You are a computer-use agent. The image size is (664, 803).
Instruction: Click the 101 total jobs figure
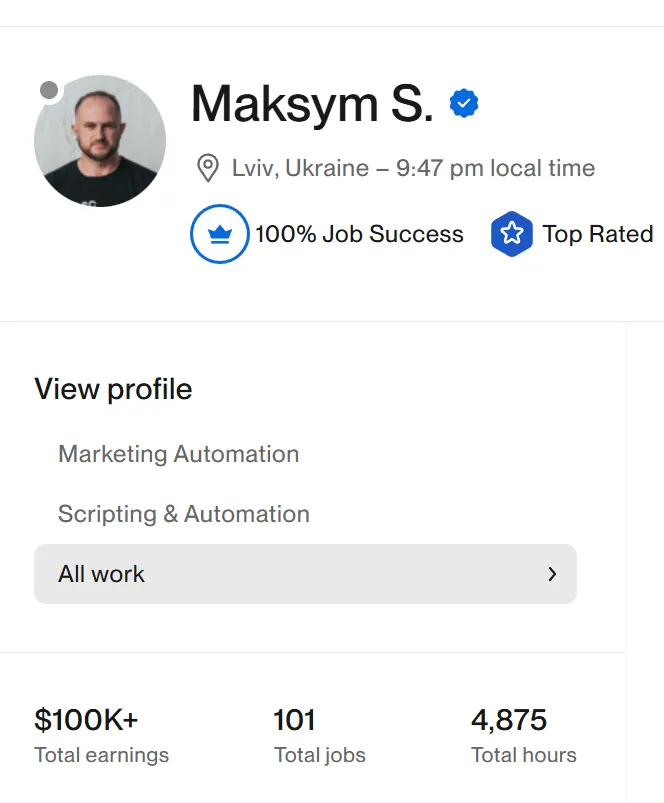tap(294, 720)
